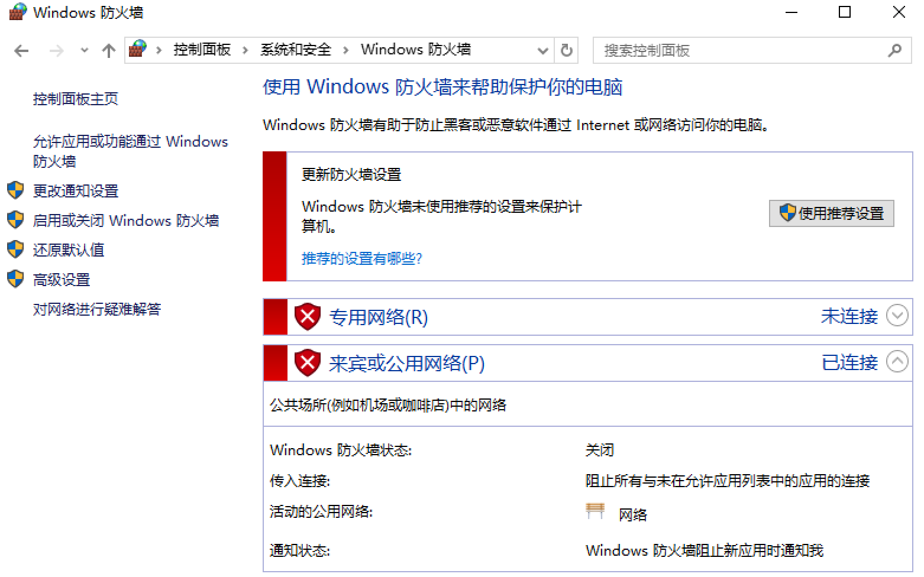
Task: Close the Windows 防火墙 window
Action: 899,12
